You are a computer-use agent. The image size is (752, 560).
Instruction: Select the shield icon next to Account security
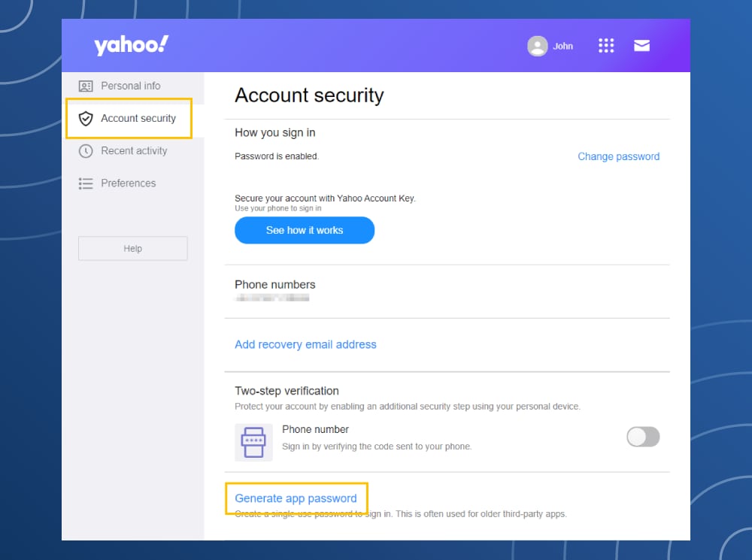(x=85, y=118)
